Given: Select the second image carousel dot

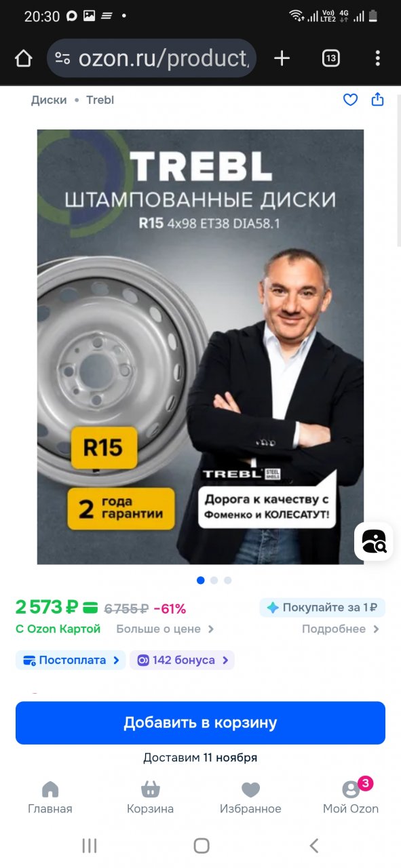Looking at the screenshot, I should 214,580.
